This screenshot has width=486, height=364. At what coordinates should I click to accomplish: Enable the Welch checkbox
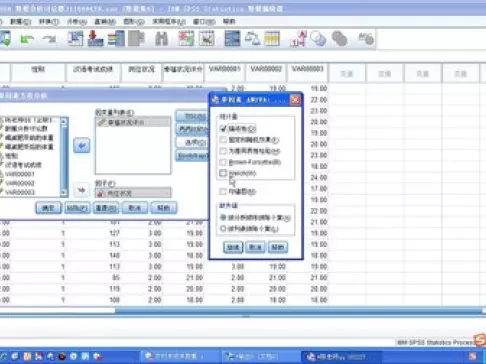[223, 173]
